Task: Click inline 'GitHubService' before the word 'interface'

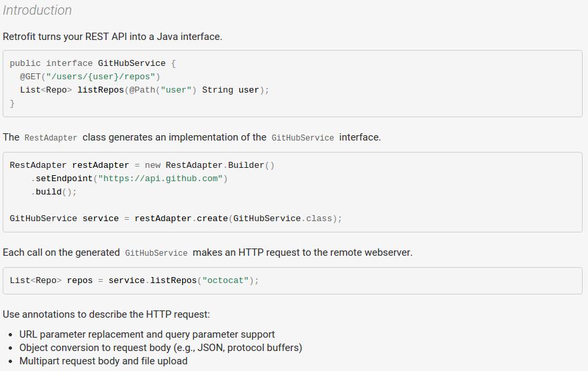Action: (x=303, y=138)
